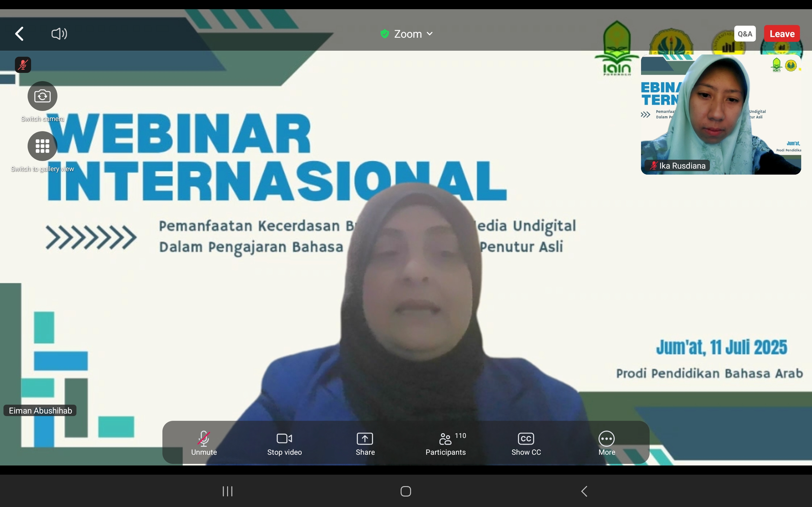The width and height of the screenshot is (812, 507).
Task: Open the Q&A panel
Action: 744,34
